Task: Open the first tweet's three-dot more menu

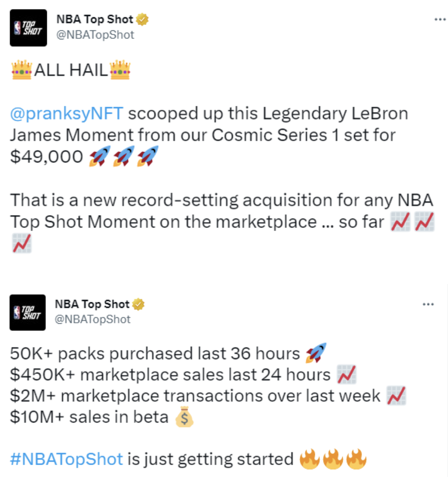Action: click(x=439, y=19)
